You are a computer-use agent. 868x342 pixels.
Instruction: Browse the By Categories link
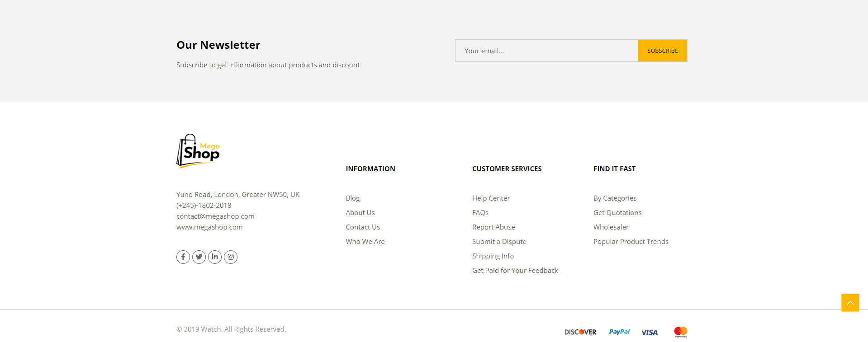(x=615, y=198)
